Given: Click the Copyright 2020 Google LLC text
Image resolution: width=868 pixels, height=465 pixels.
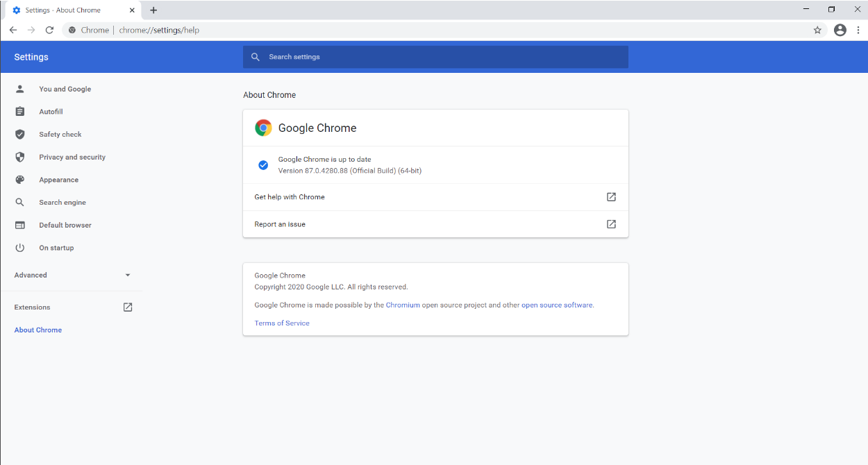Looking at the screenshot, I should 331,287.
